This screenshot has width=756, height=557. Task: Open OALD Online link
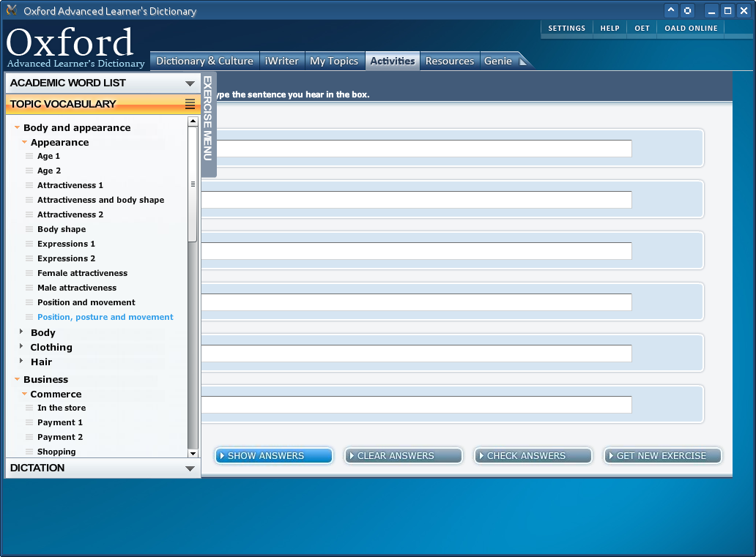point(691,28)
